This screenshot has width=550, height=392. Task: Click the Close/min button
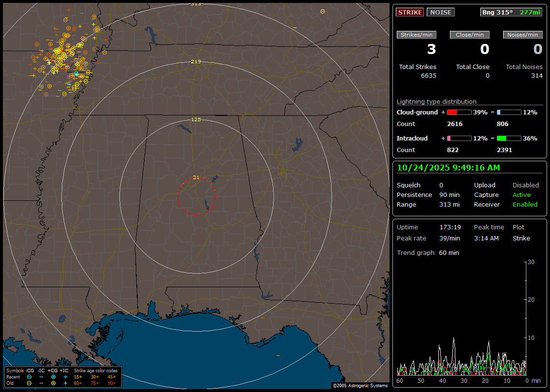coord(470,35)
